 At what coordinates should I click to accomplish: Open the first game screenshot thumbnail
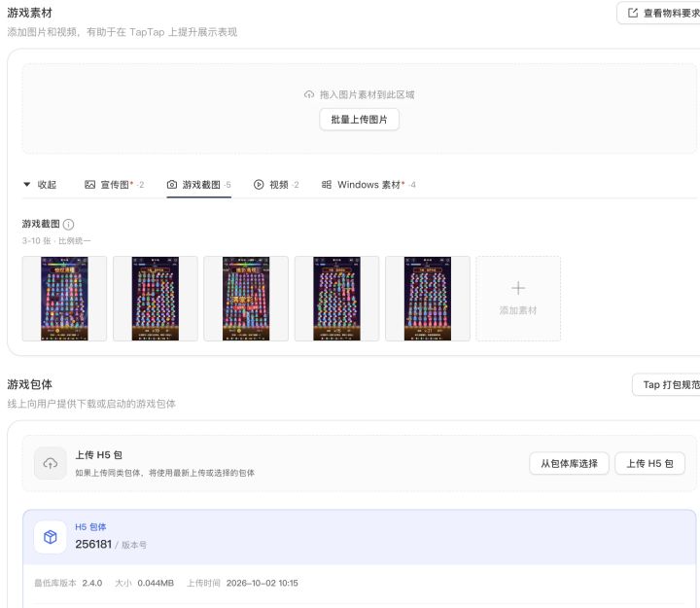coord(64,299)
